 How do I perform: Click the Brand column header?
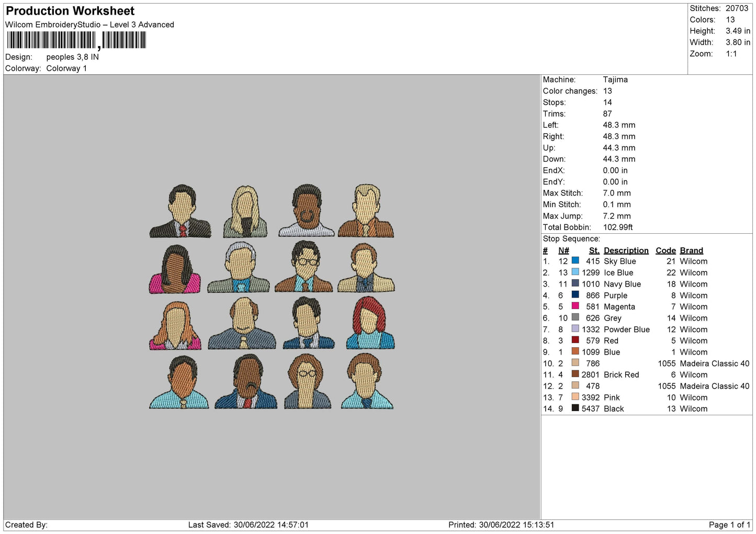(691, 251)
